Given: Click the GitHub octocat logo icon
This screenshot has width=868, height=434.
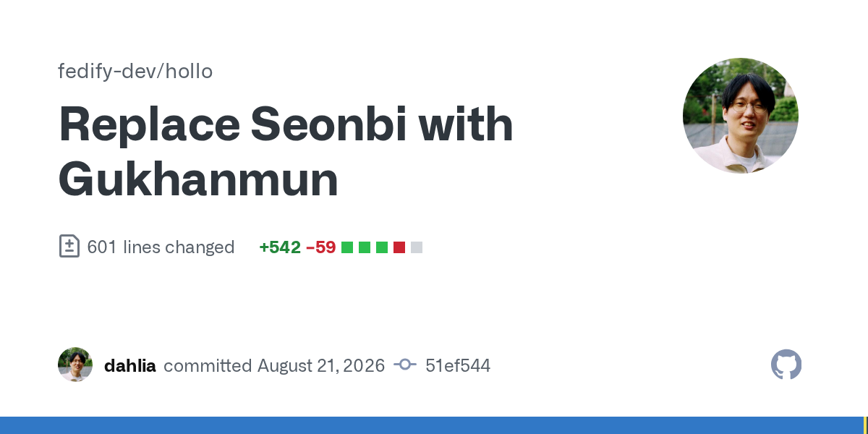Looking at the screenshot, I should [x=786, y=365].
